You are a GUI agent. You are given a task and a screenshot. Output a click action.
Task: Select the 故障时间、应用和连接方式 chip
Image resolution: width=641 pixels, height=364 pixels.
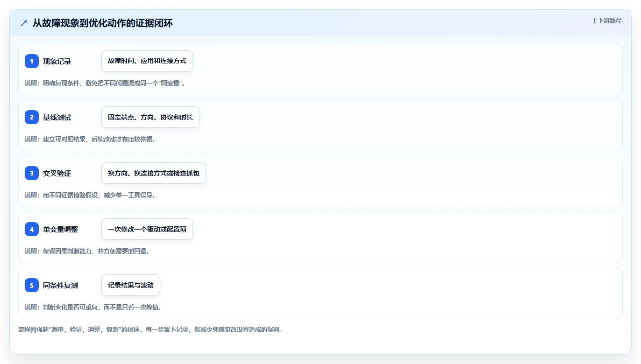(147, 61)
